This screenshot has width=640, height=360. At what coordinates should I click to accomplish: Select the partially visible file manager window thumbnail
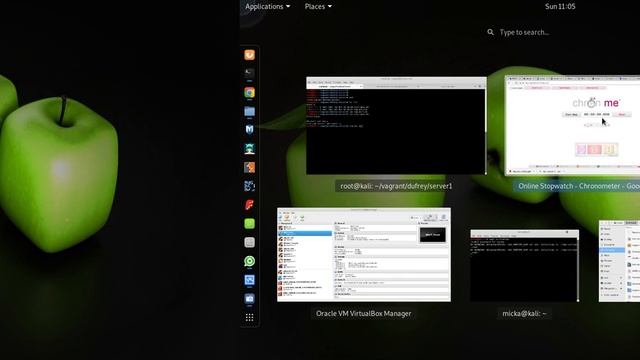point(619,261)
